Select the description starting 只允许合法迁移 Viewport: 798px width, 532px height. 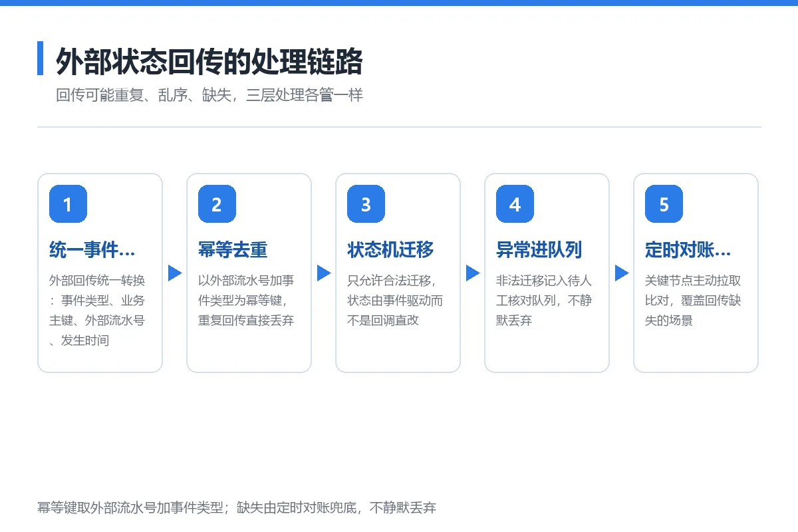point(395,301)
